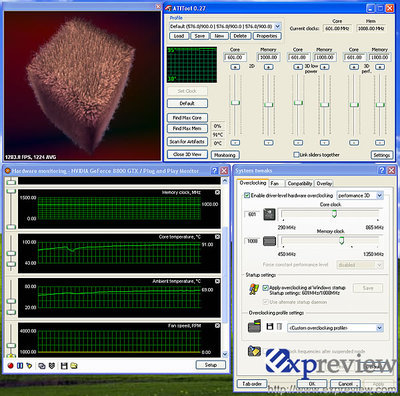Click the shield icon in hardware monitoring toolbar

click(x=52, y=366)
